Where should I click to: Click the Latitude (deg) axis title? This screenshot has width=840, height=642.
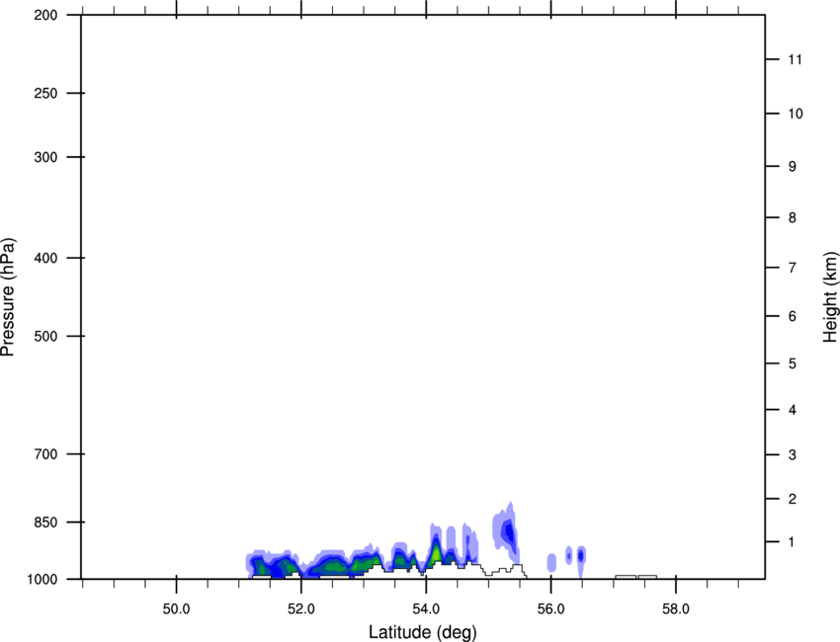(x=422, y=632)
